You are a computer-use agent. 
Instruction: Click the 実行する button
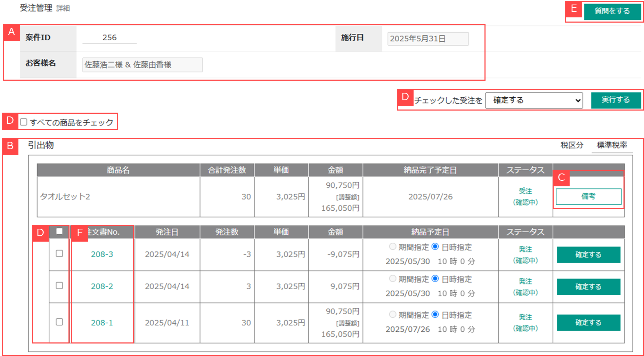coord(616,100)
